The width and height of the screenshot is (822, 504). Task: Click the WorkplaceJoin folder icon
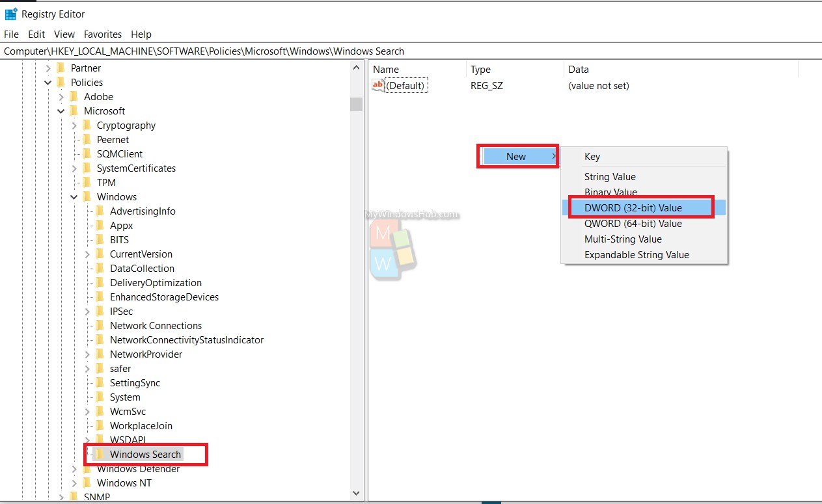click(x=100, y=425)
